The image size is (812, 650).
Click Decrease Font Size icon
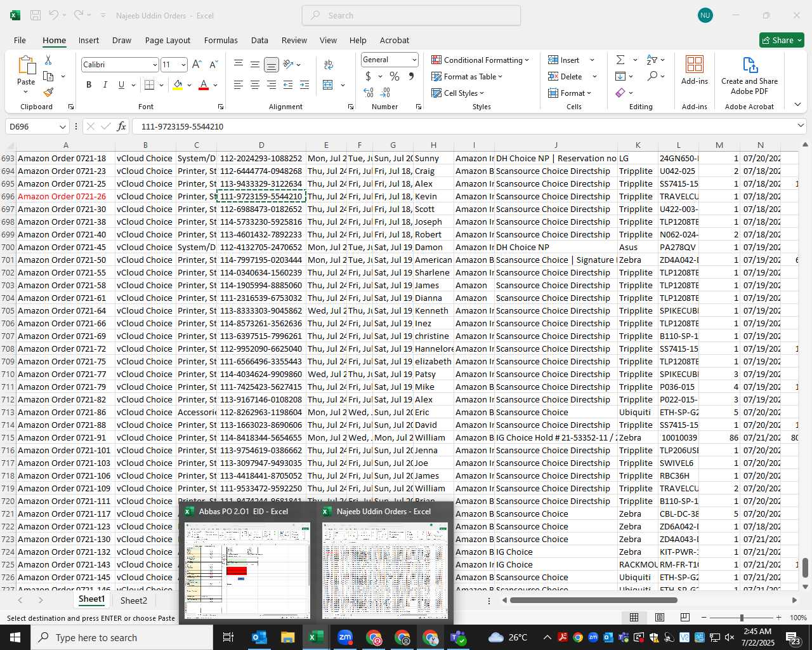point(213,65)
